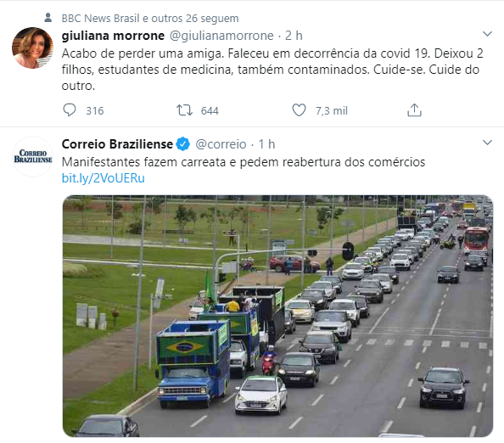Open the Correio Braziliense account name
The width and height of the screenshot is (504, 443).
coord(117,144)
